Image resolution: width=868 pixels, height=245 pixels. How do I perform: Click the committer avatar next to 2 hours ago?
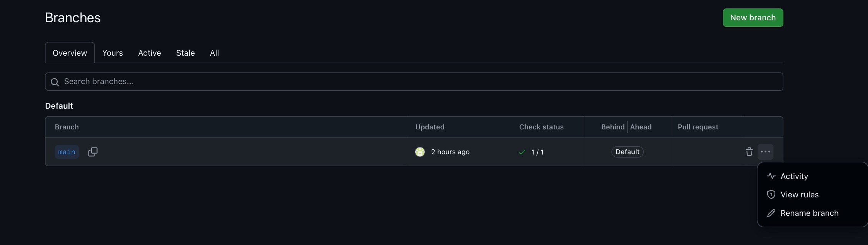[x=420, y=152]
